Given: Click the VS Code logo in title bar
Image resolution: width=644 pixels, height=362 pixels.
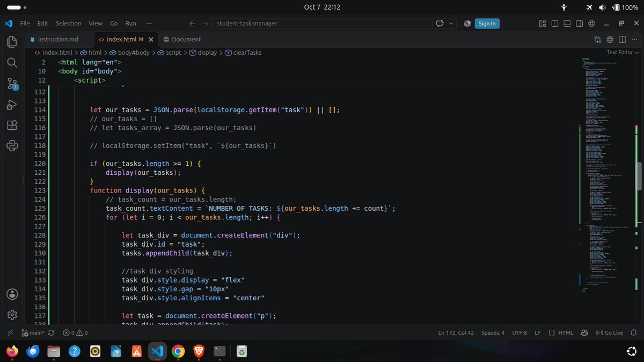Looking at the screenshot, I should coord(8,24).
